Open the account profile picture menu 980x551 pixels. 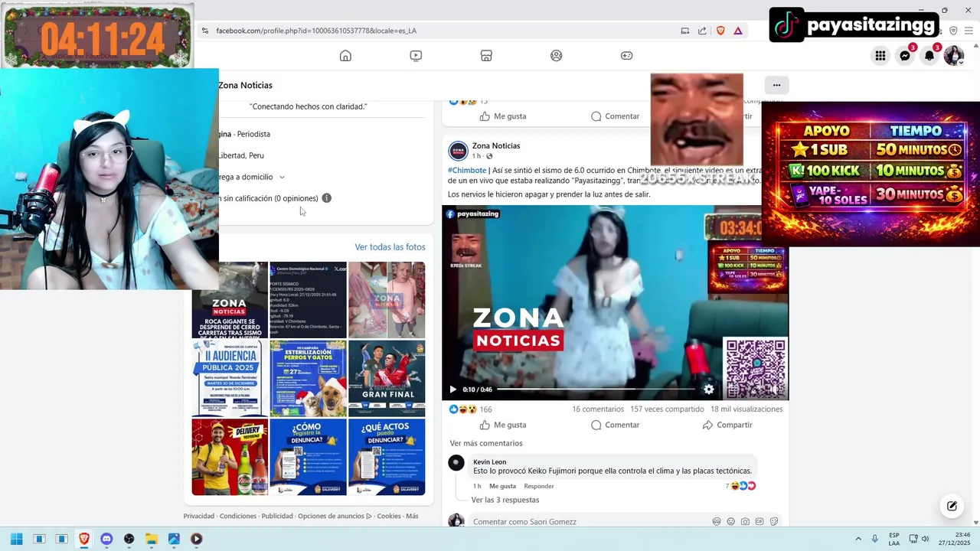(954, 55)
